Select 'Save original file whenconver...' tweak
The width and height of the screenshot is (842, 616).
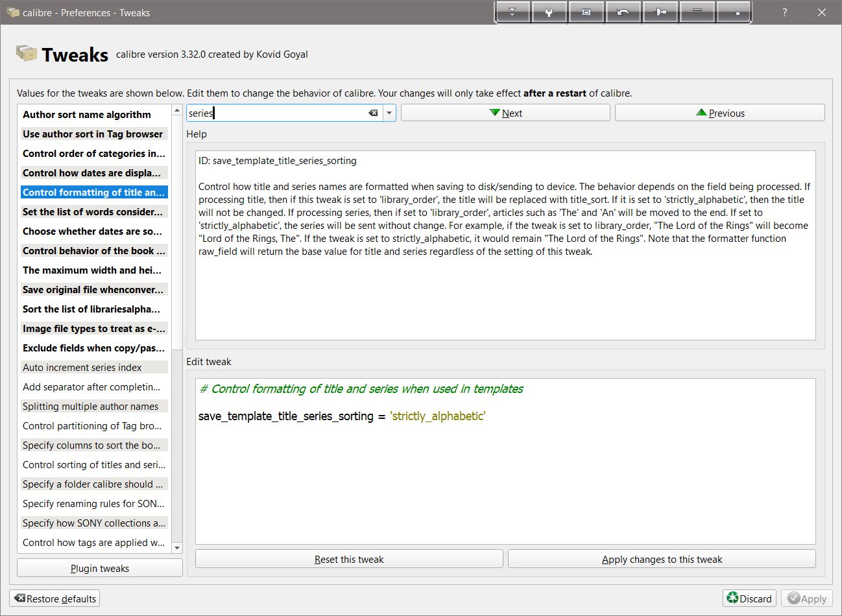point(95,290)
